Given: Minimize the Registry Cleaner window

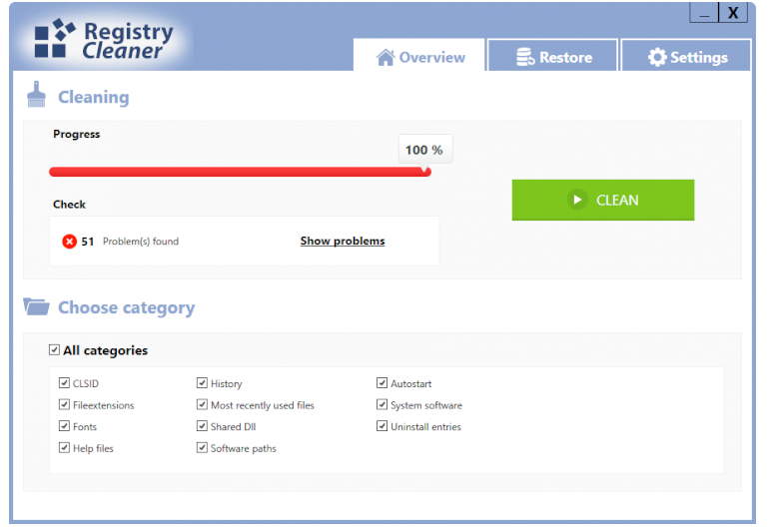Looking at the screenshot, I should click(x=704, y=14).
